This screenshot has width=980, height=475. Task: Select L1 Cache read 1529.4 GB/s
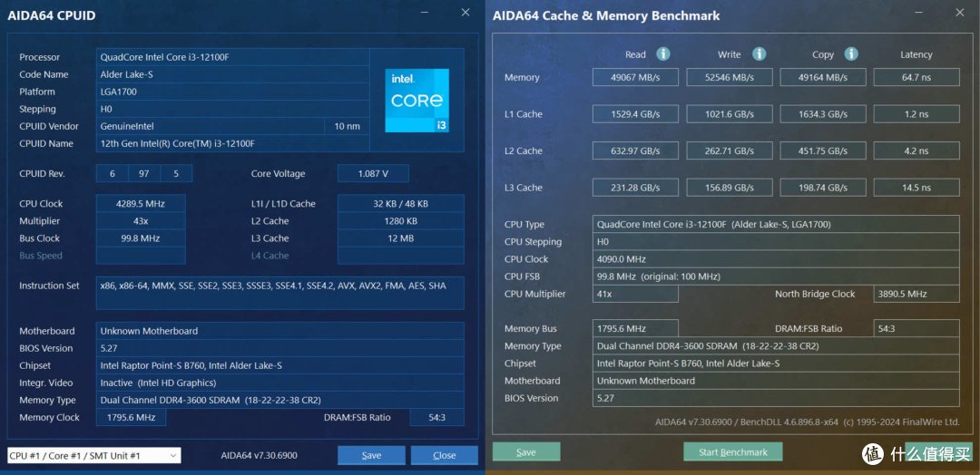635,114
